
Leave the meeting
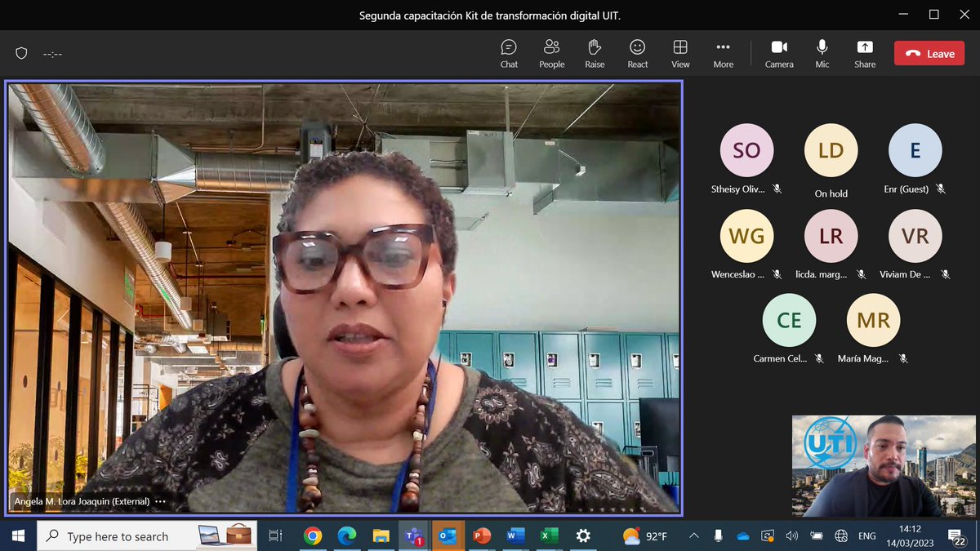929,54
